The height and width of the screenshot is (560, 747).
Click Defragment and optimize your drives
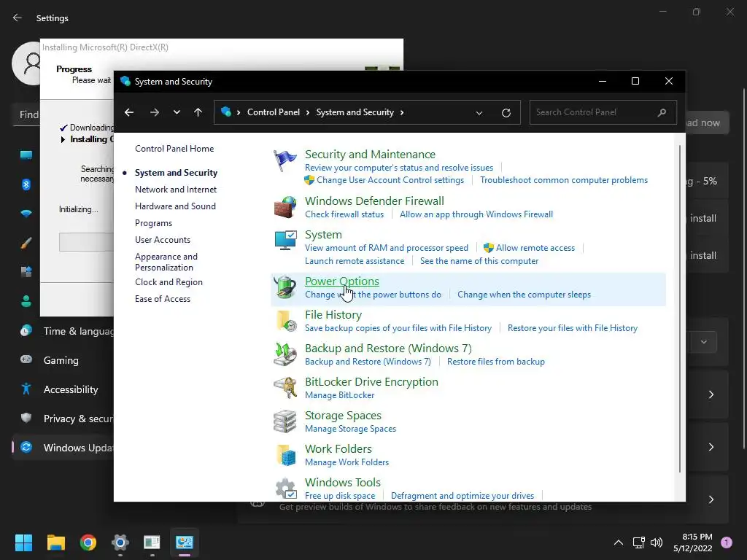point(462,496)
